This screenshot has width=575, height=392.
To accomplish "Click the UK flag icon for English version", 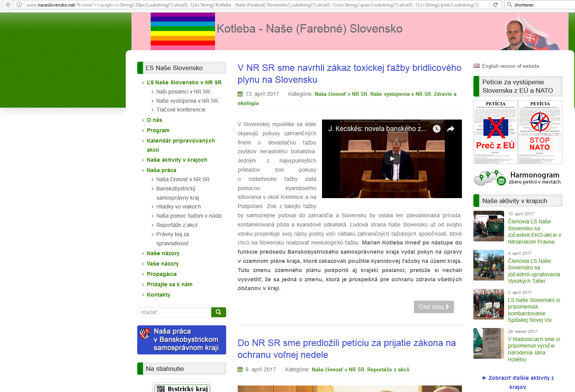I will click(476, 66).
